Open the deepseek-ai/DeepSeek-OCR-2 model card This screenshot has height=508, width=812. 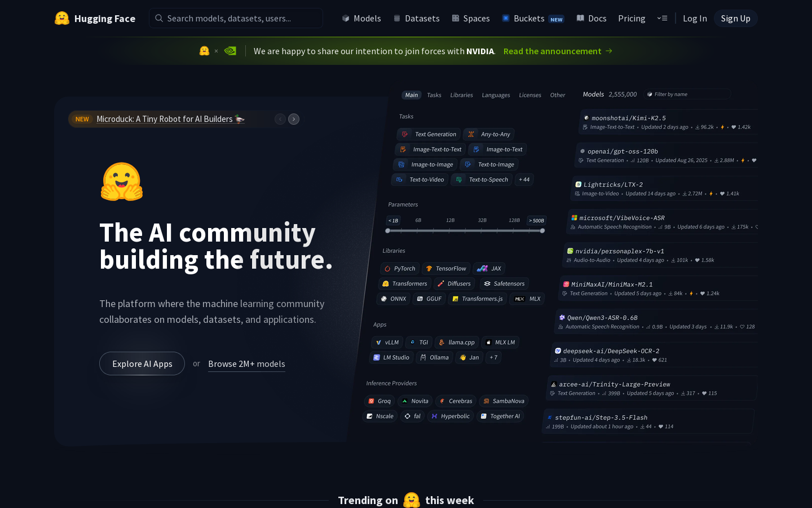click(x=654, y=355)
